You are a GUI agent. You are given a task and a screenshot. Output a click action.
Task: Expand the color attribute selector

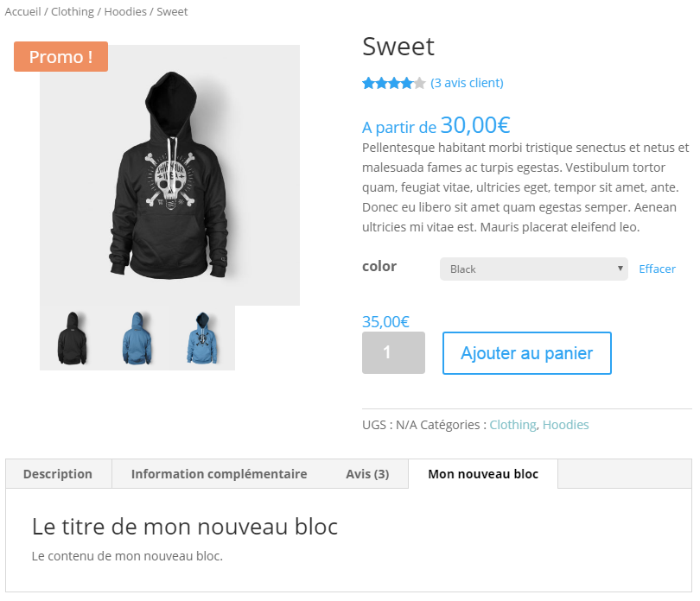[533, 269]
